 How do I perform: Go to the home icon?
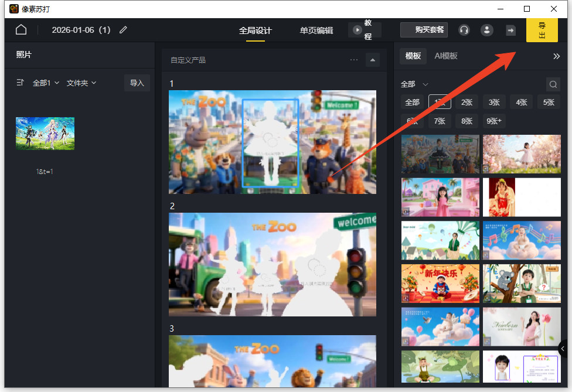[x=21, y=29]
